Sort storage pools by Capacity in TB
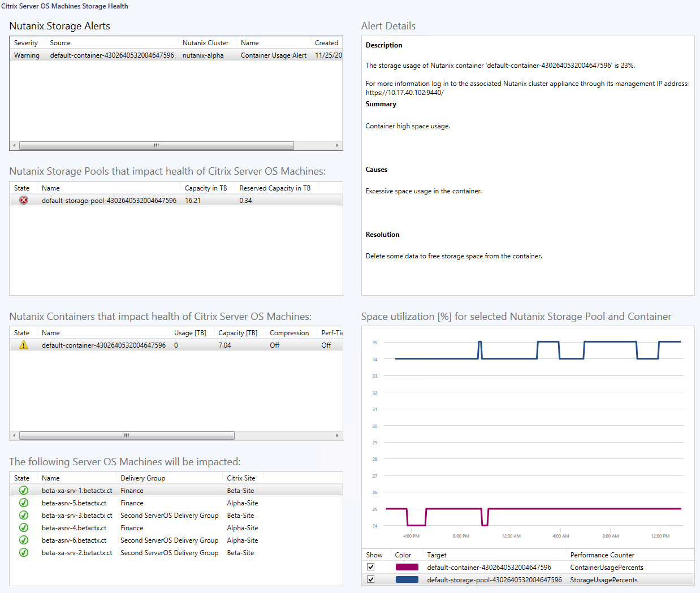Screen dimensions: 700x593 point(206,188)
